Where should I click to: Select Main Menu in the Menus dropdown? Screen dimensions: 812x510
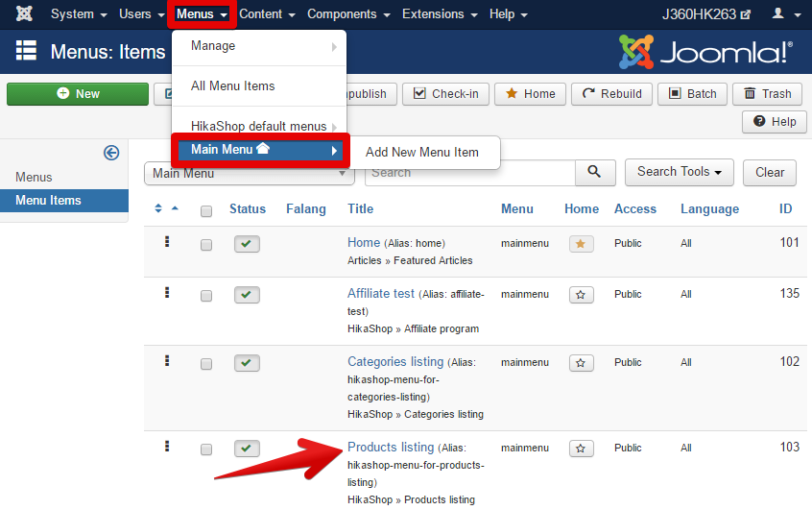coord(260,150)
